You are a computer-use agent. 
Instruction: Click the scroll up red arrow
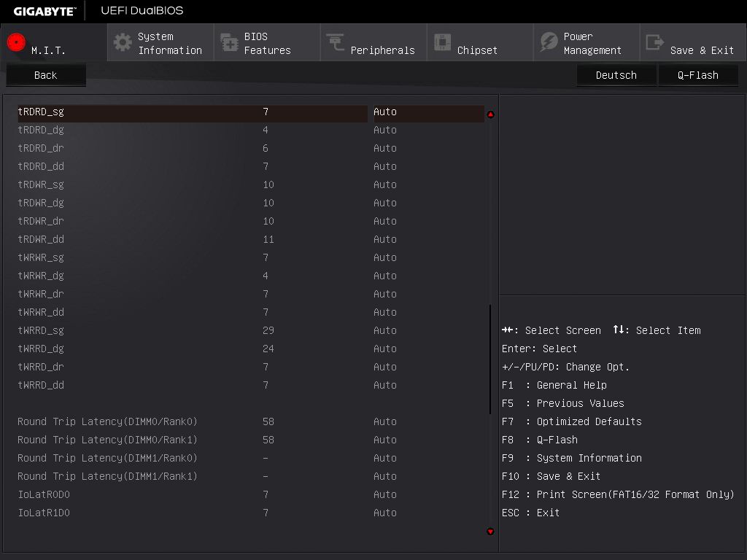(x=490, y=114)
